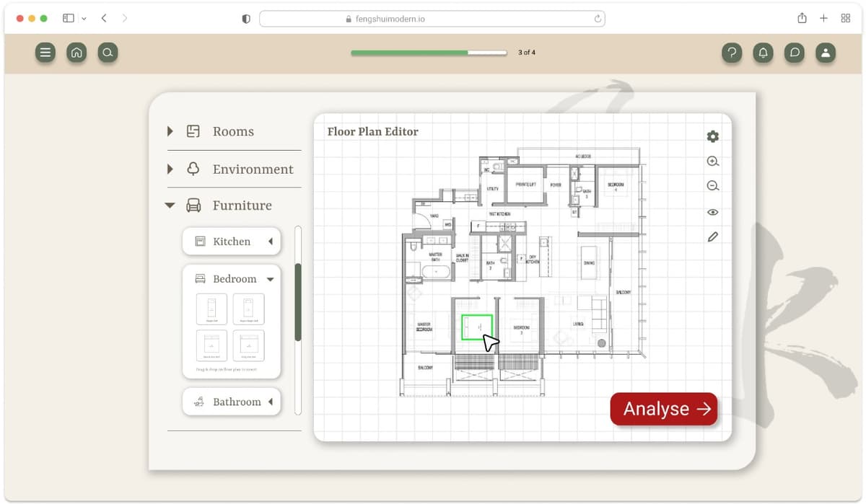Expand the Rooms section
The height and width of the screenshot is (504, 866).
point(170,131)
